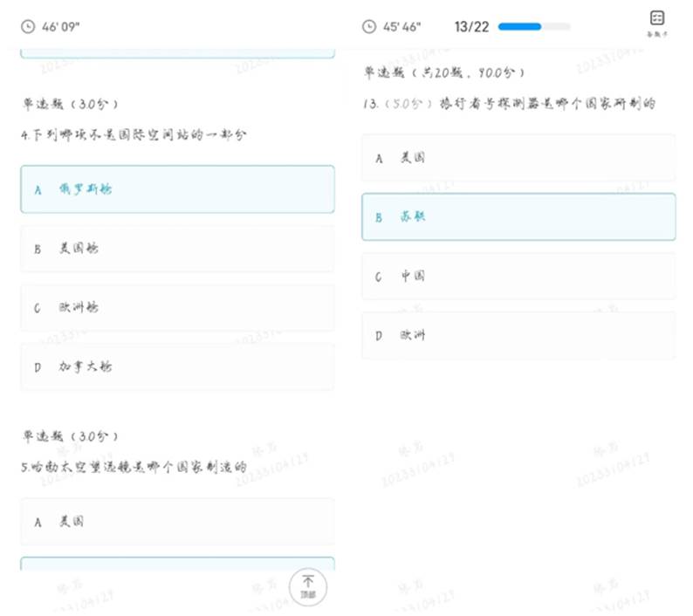Viewport: 693px width, 616px height.
Task: Click question 5 text about Hubble telescope
Action: coord(134,467)
